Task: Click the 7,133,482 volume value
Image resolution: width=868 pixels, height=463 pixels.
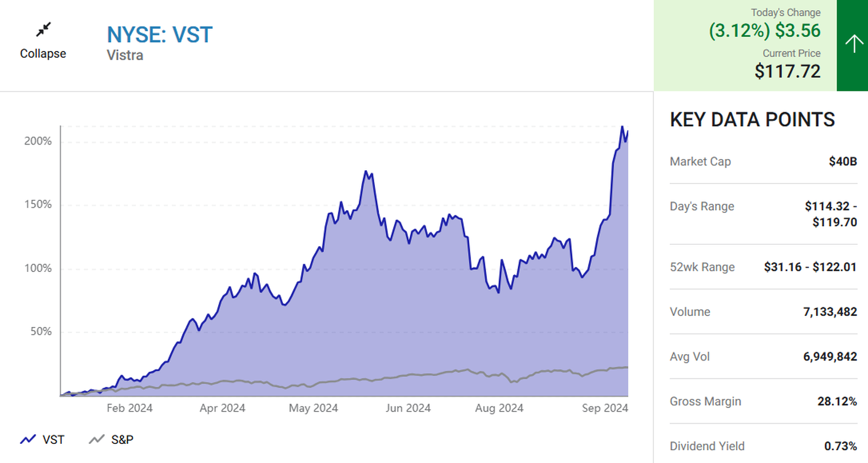Action: (x=830, y=312)
